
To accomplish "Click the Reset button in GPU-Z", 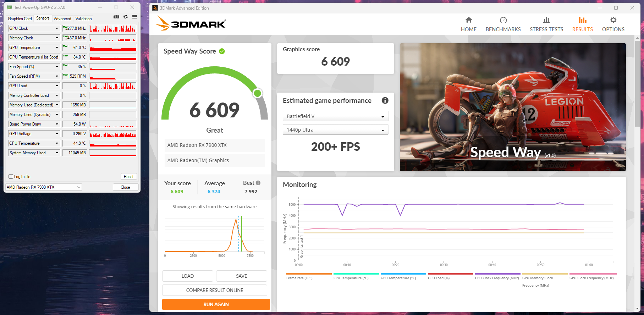I will click(x=129, y=177).
